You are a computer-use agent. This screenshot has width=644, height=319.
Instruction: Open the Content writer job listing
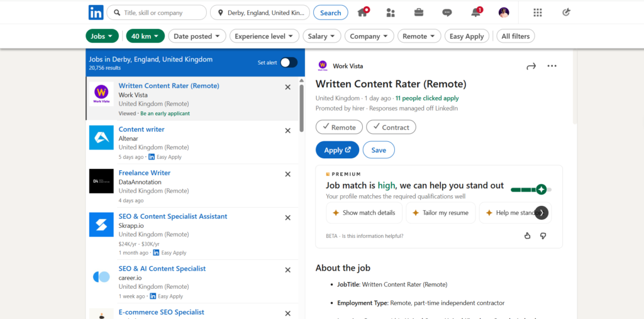tap(142, 129)
